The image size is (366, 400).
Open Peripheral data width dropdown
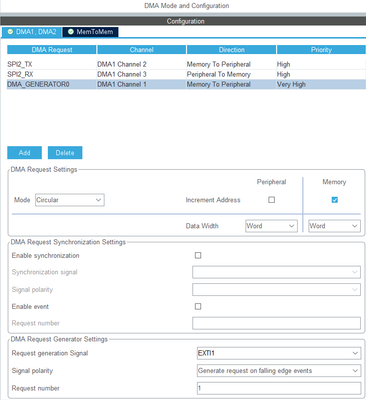271,226
